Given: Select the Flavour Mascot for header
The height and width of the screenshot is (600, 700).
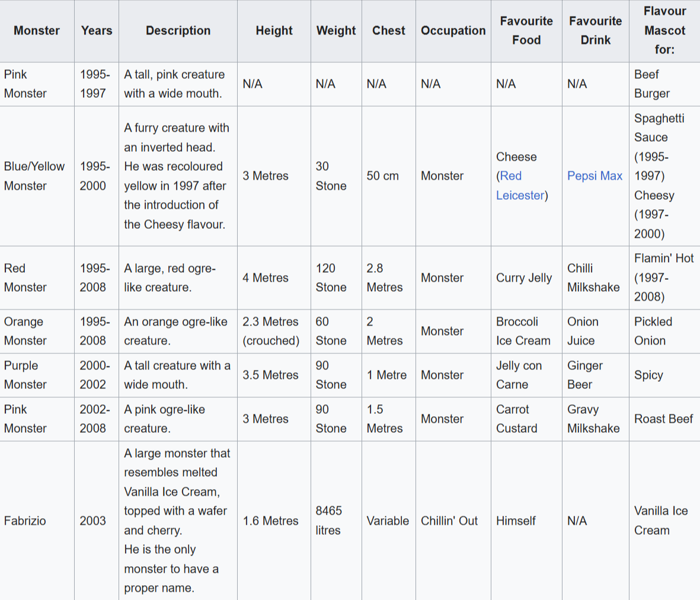Looking at the screenshot, I should 664,31.
